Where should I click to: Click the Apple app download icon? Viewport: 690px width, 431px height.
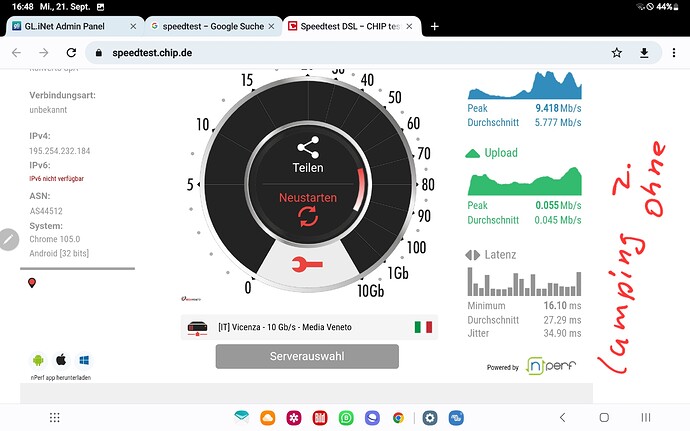point(61,359)
